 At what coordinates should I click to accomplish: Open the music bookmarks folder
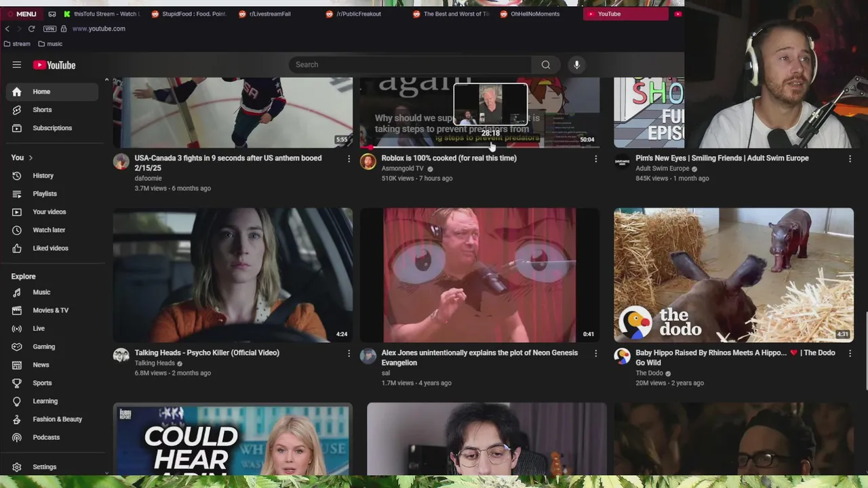50,43
